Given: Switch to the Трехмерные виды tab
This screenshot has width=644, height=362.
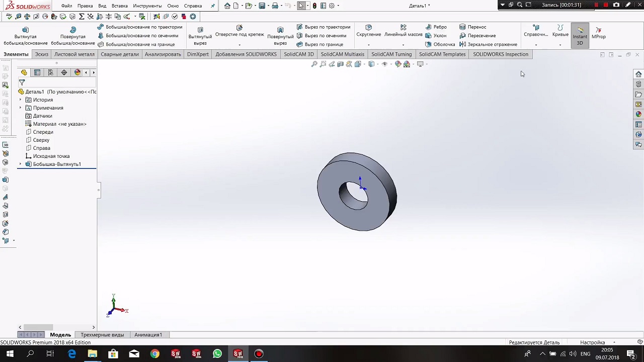Looking at the screenshot, I should [102, 335].
